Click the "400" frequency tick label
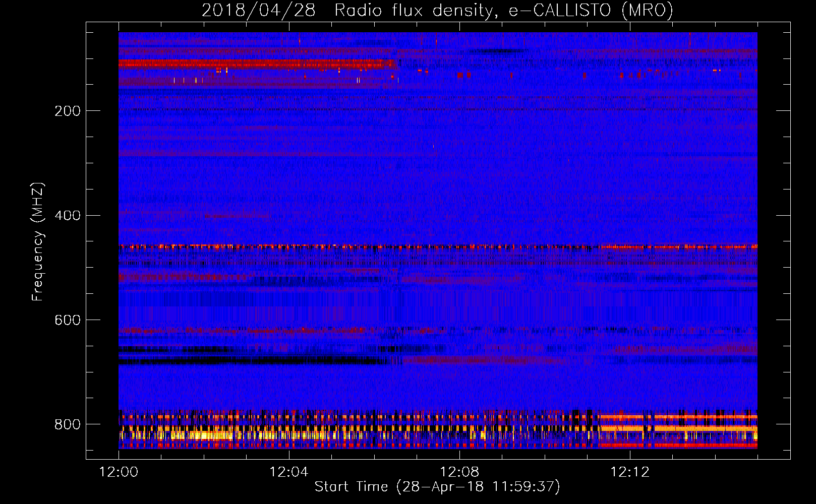This screenshot has height=504, width=816. pos(68,216)
